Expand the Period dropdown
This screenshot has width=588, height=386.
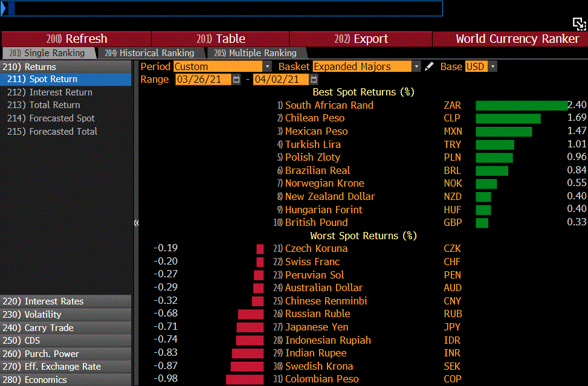[x=267, y=66]
